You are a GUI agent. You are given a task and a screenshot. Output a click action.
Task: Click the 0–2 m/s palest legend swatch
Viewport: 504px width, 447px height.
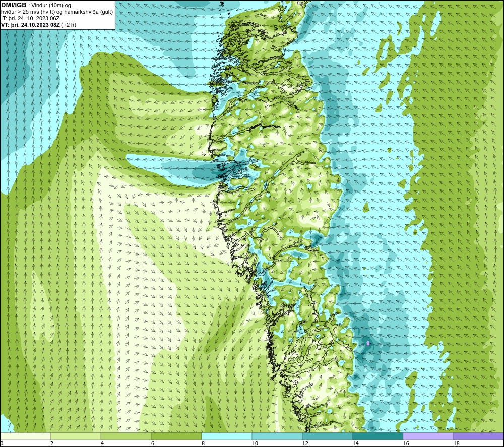coord(25,436)
